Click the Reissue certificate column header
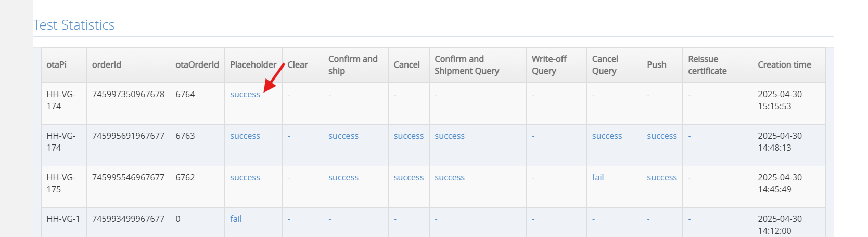 [x=707, y=65]
